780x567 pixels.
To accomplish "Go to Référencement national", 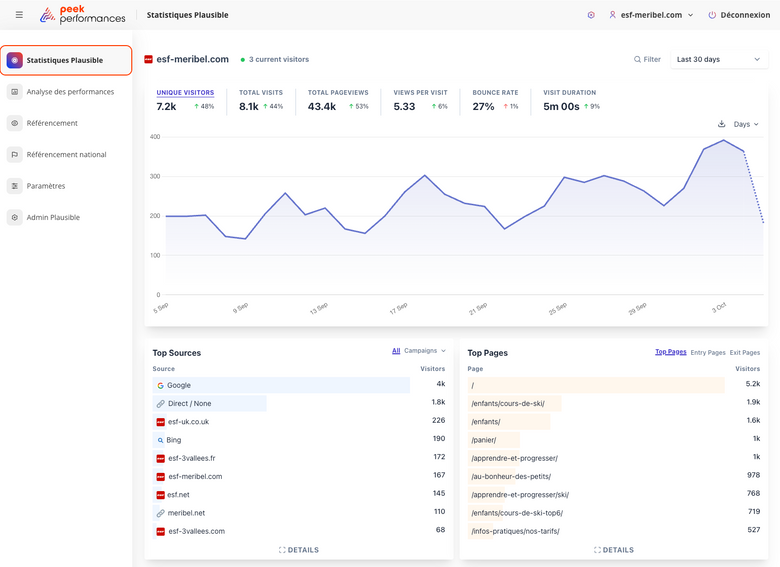I will click(x=66, y=154).
